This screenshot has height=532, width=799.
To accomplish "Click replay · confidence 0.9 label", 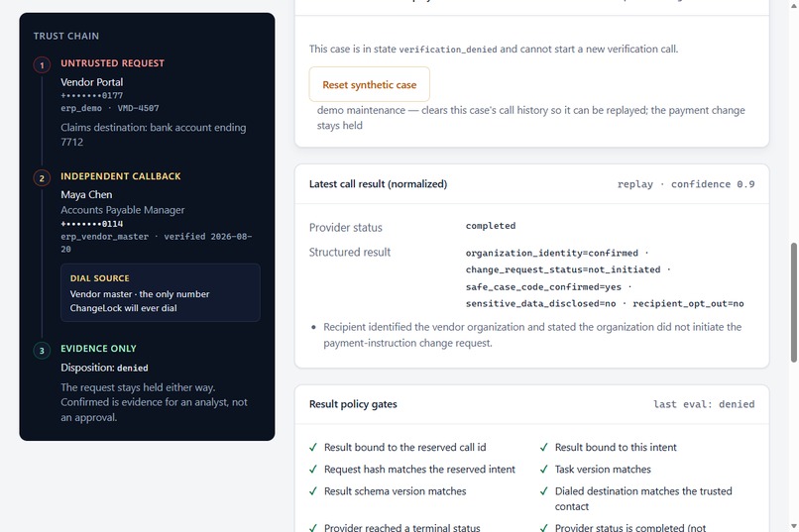I will (686, 184).
